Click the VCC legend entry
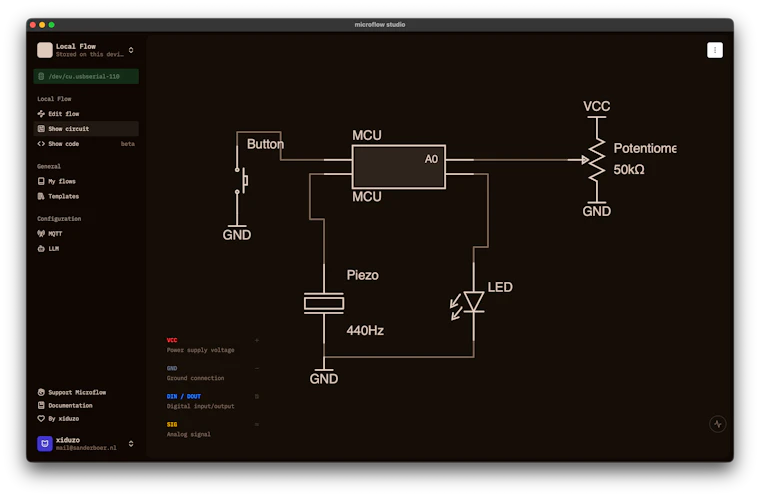This screenshot has width=760, height=497. tap(213, 345)
